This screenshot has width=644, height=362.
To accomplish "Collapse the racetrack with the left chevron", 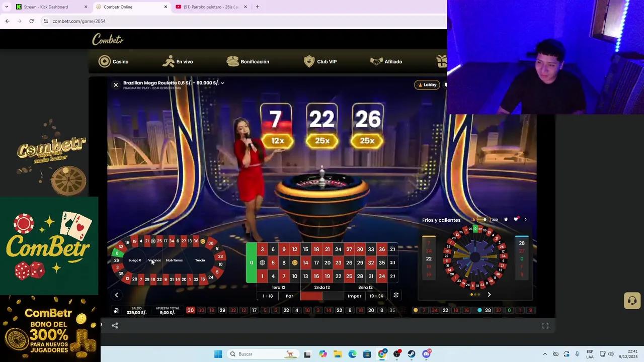I will (x=116, y=295).
